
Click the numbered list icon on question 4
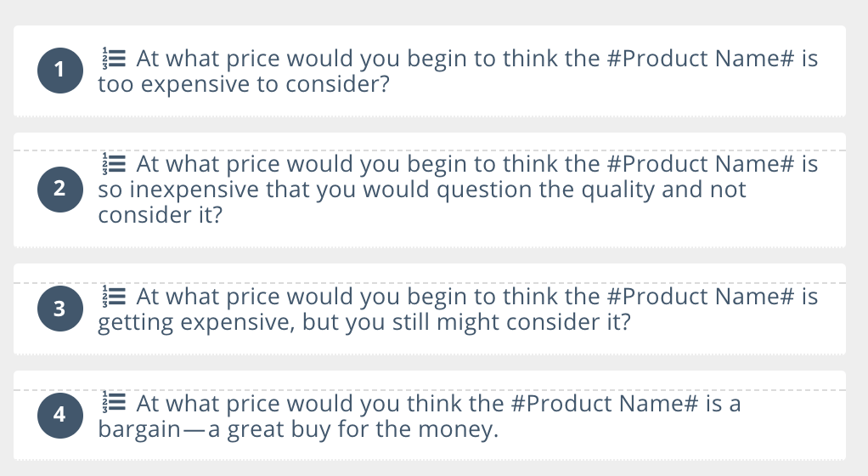point(114,403)
